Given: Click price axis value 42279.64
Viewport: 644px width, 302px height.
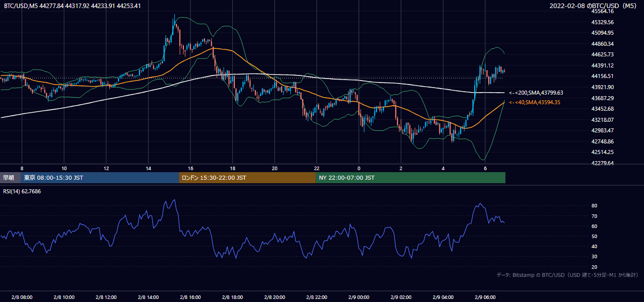Looking at the screenshot, I should click(x=602, y=163).
